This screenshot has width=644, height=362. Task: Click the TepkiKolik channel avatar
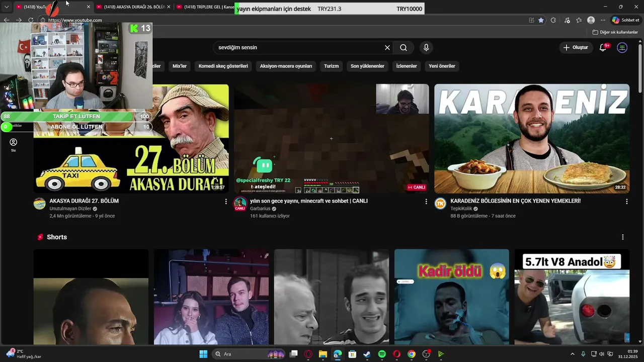point(440,204)
